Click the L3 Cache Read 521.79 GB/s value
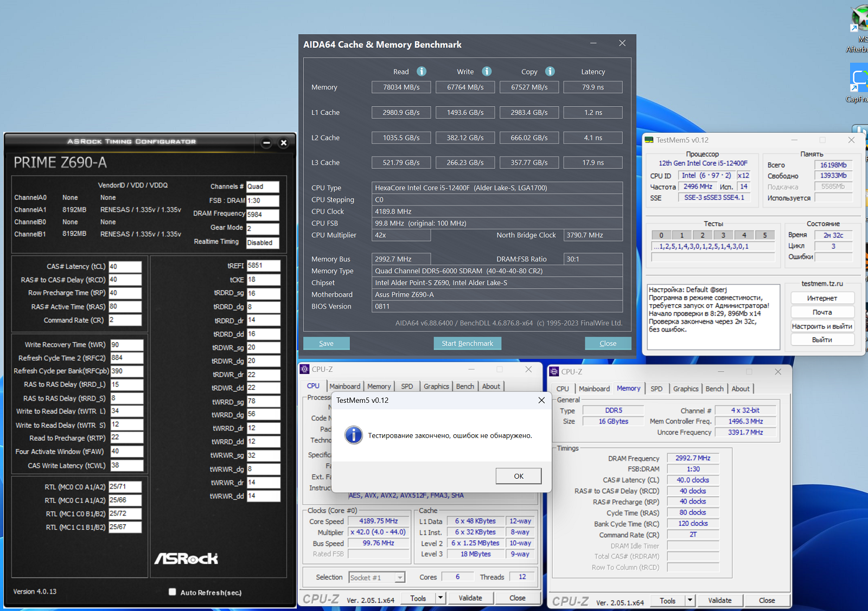 [x=401, y=162]
